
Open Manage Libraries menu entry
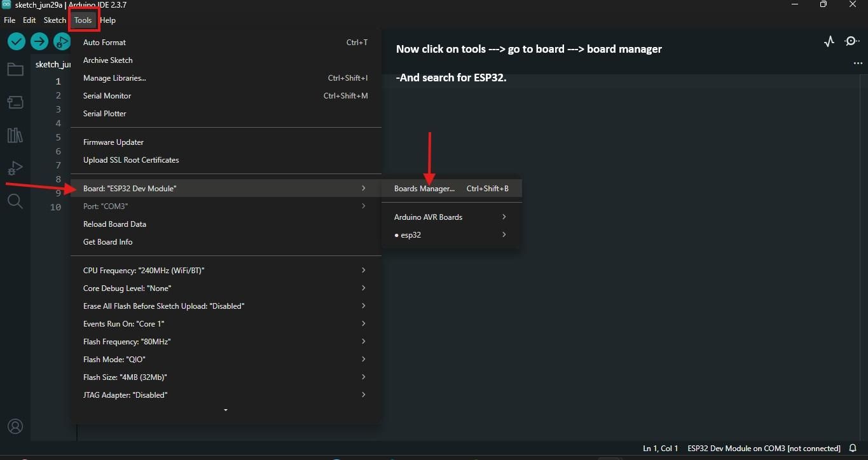coord(226,78)
